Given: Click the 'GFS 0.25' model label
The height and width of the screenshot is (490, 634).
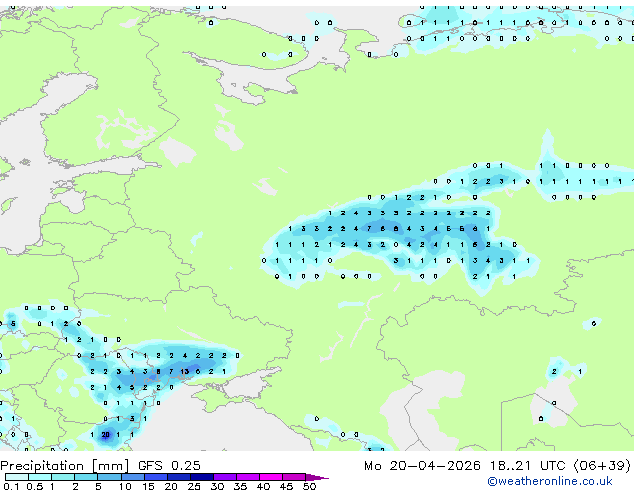Looking at the screenshot, I should (x=169, y=466).
